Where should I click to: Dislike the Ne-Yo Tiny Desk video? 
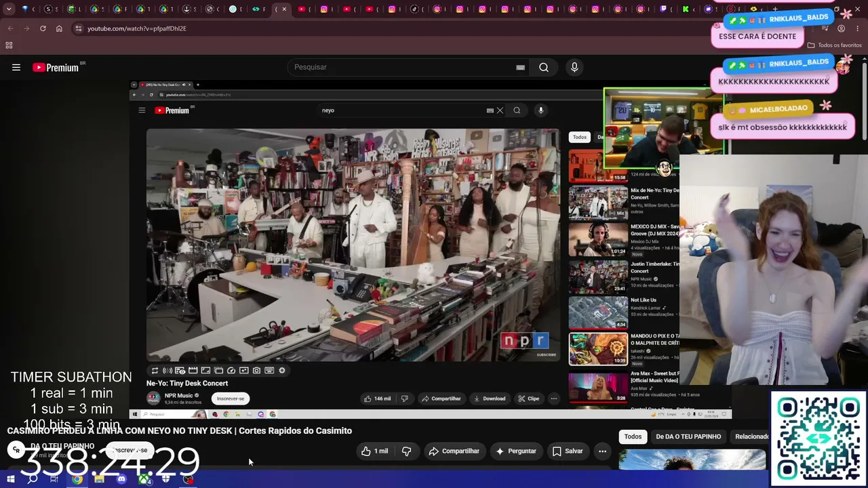(405, 399)
